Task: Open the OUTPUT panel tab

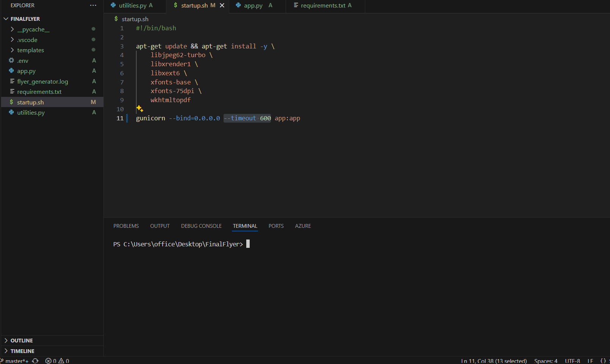Action: coord(160,226)
